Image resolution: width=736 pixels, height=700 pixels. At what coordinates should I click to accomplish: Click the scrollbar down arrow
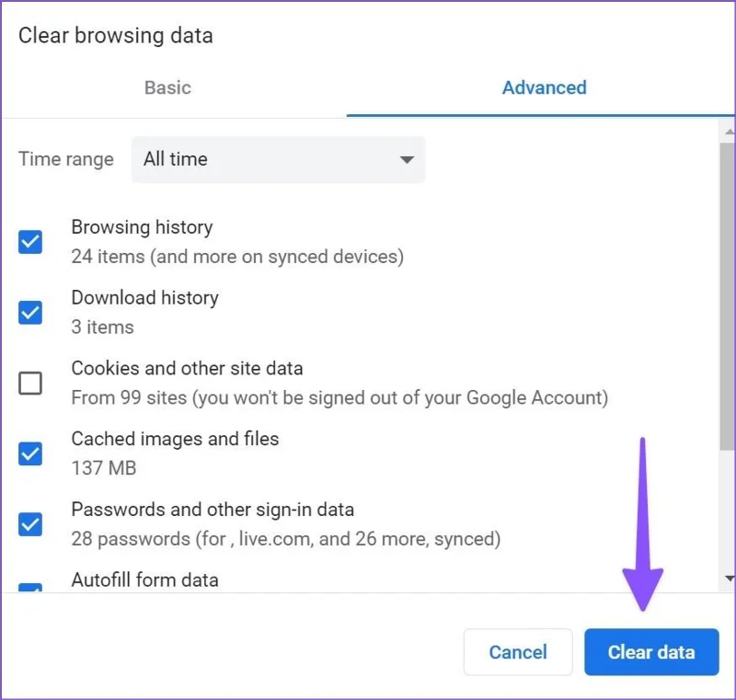(729, 578)
